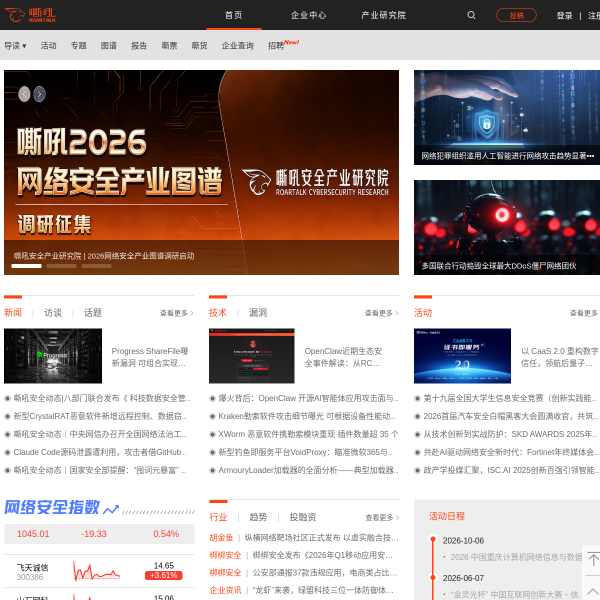Viewport: 600px width, 600px height.
Task: Open the DDoS僵尸网络 robot image card
Action: coord(507,227)
